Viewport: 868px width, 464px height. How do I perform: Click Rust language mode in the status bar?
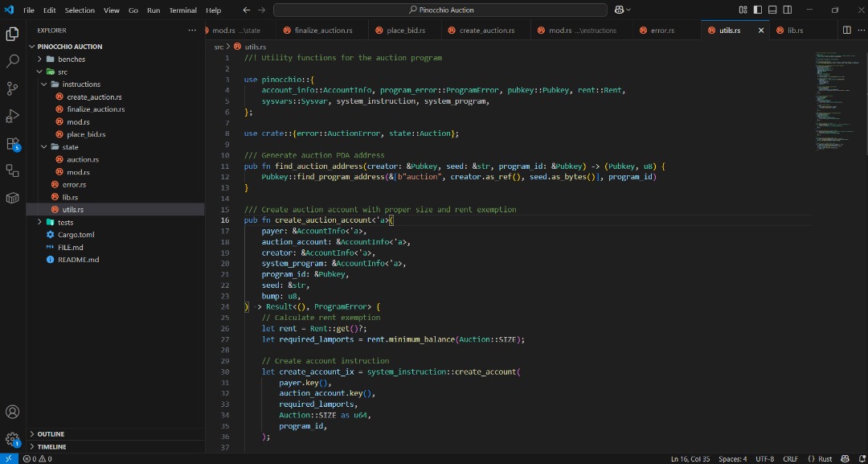[825, 458]
